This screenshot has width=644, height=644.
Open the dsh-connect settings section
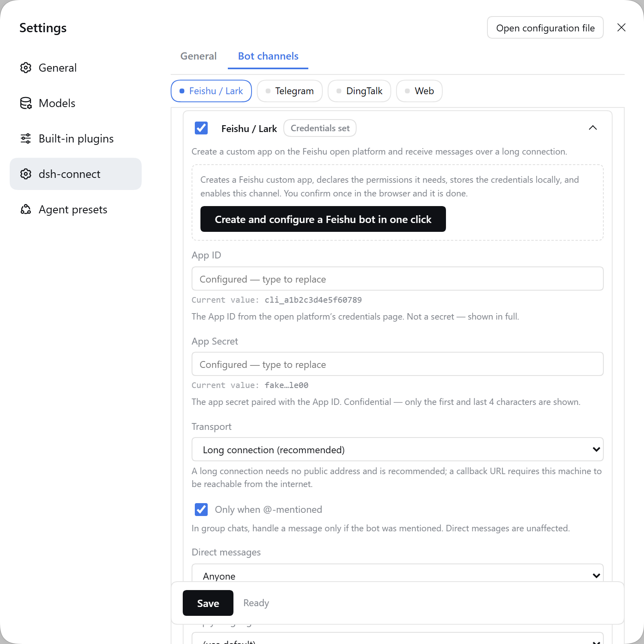(76, 174)
